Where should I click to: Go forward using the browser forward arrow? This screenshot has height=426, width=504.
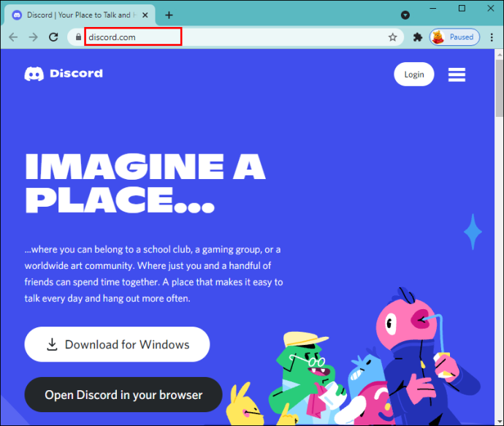(x=34, y=37)
